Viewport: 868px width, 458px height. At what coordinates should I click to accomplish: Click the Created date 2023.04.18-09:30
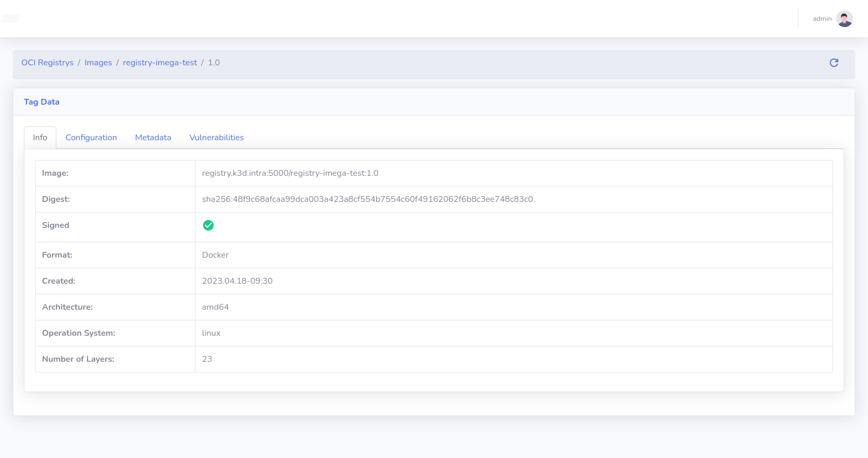pyautogui.click(x=237, y=281)
